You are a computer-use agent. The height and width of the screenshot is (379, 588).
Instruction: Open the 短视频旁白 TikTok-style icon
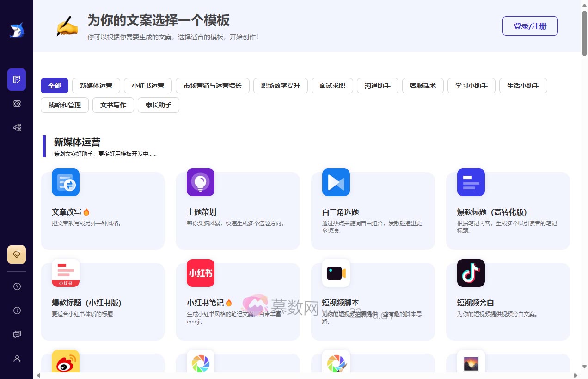pos(471,273)
